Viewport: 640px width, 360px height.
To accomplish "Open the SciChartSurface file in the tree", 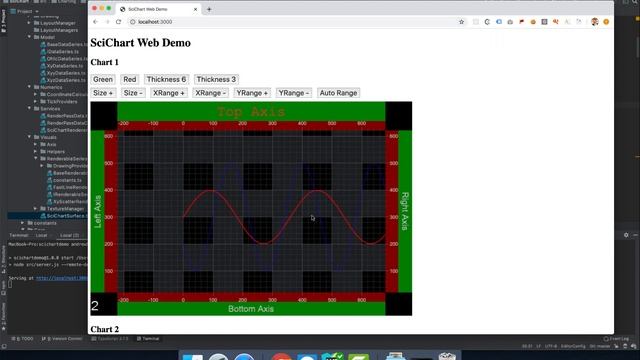I will coord(64,216).
